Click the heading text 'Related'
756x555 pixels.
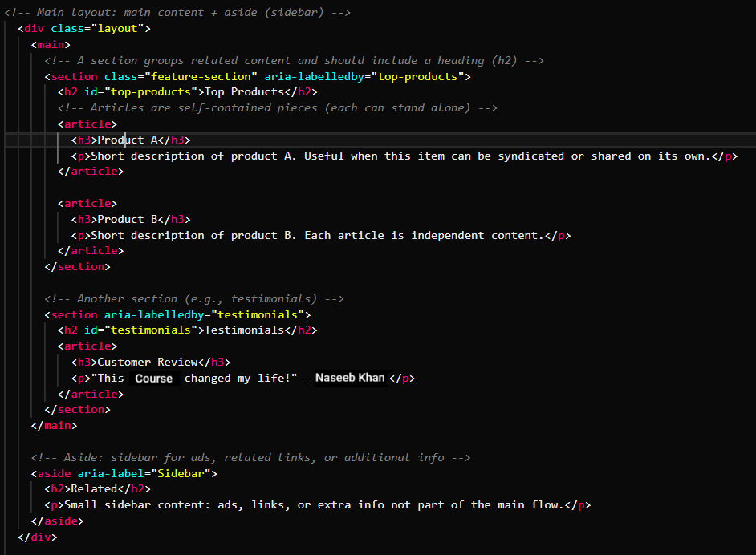tap(94, 489)
